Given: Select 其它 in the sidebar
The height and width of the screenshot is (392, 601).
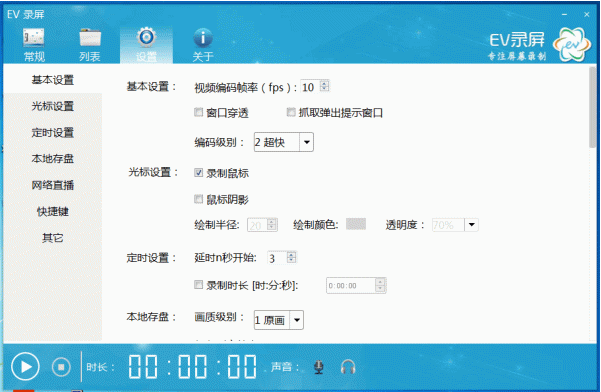Looking at the screenshot, I should (x=53, y=238).
